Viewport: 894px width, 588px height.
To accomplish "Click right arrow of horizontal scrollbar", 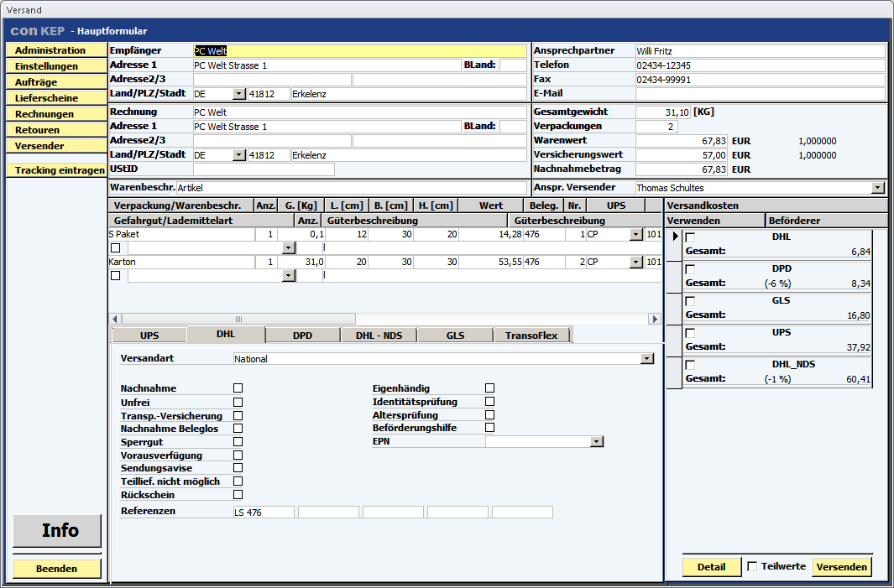I will [x=655, y=319].
